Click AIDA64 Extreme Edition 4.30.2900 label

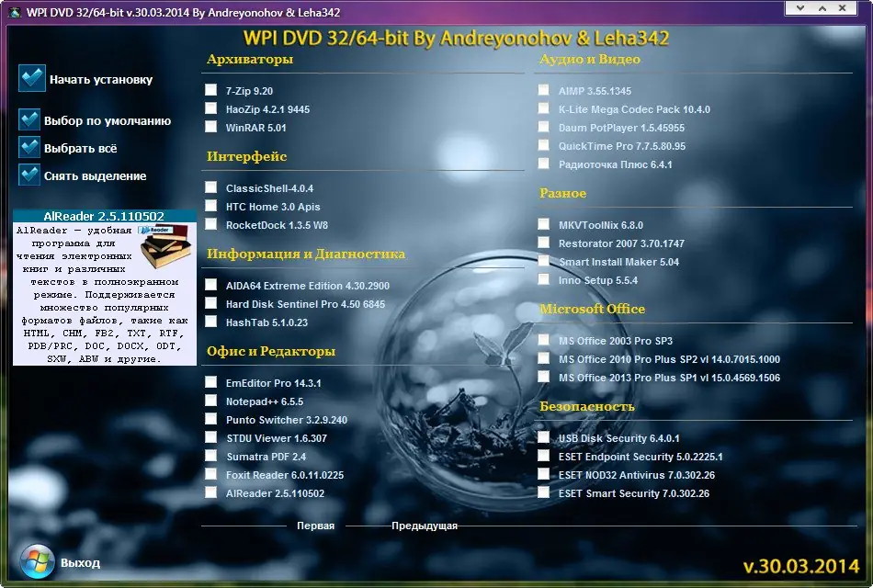[x=308, y=286]
